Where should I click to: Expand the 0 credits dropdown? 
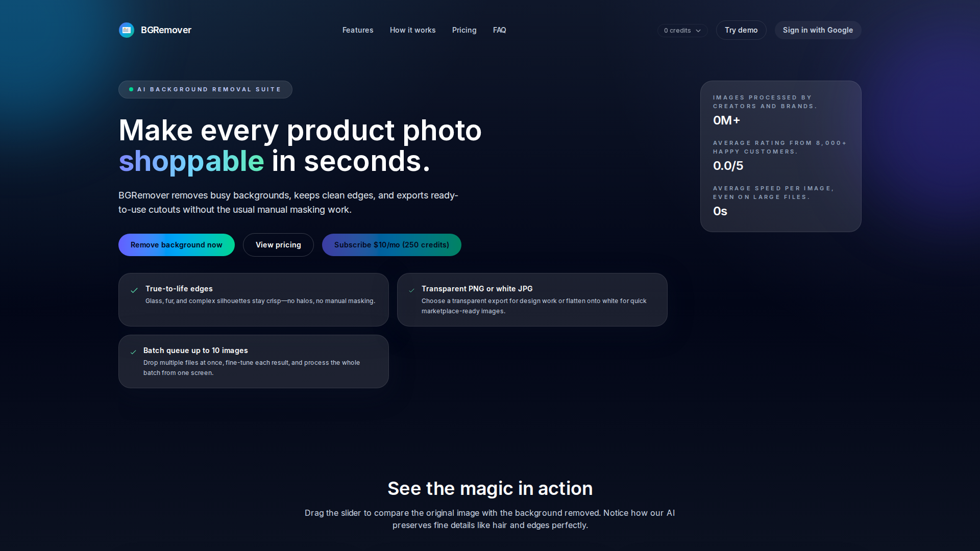682,31
